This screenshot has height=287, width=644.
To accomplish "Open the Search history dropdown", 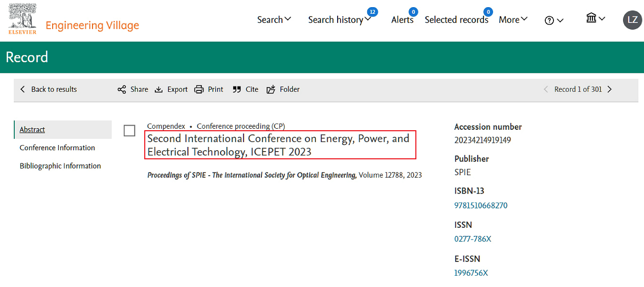I will (339, 19).
